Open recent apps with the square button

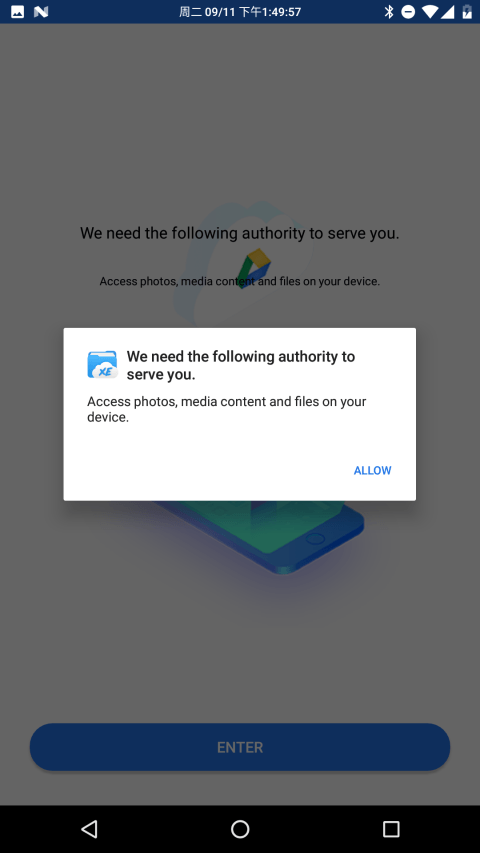click(x=391, y=829)
